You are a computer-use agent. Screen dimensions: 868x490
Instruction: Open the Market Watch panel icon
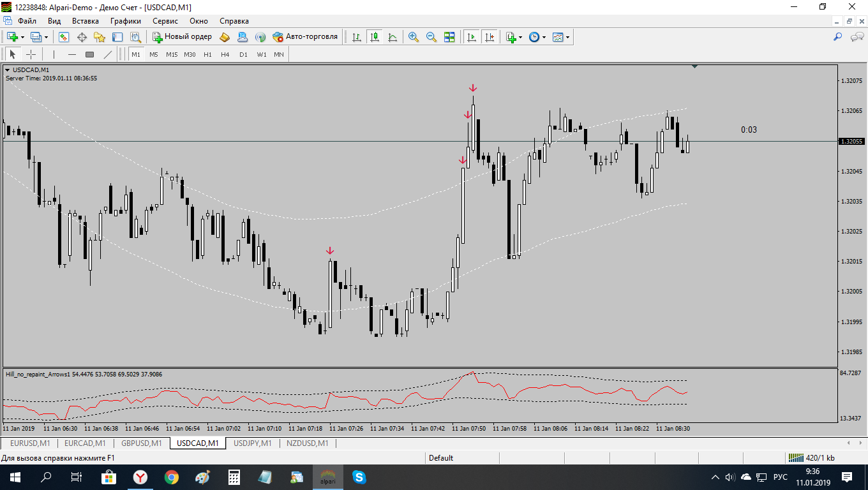[64, 37]
